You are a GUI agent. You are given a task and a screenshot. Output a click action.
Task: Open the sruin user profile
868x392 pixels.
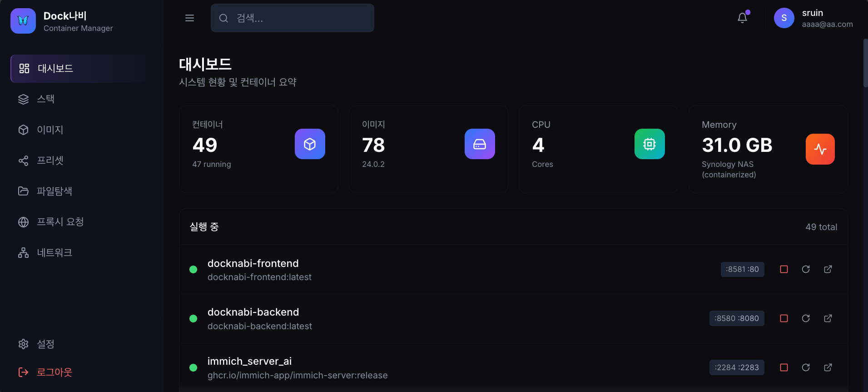(x=813, y=18)
